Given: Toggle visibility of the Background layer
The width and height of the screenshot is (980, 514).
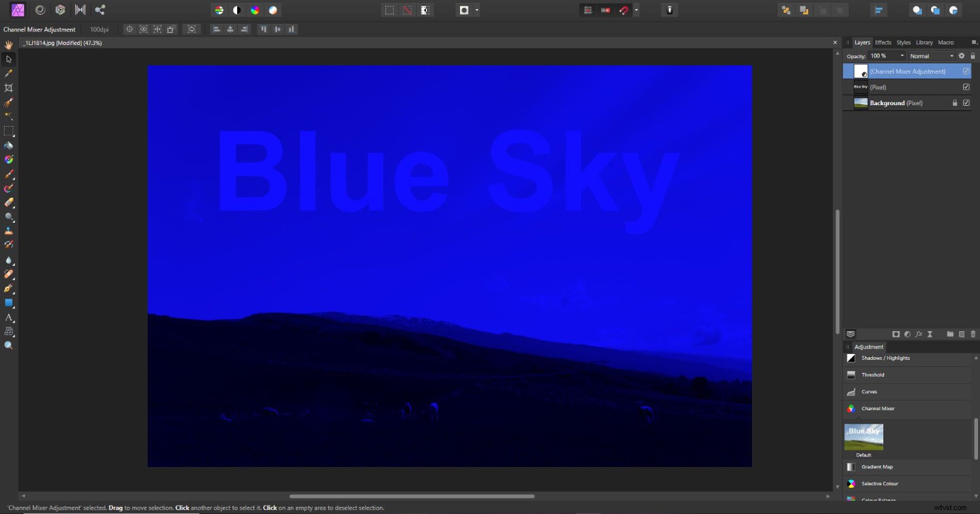Looking at the screenshot, I should tap(966, 103).
